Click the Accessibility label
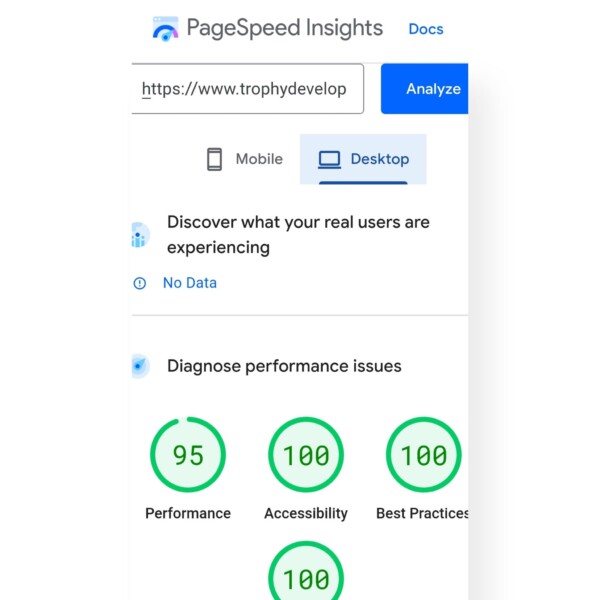This screenshot has width=600, height=600. pos(306,513)
